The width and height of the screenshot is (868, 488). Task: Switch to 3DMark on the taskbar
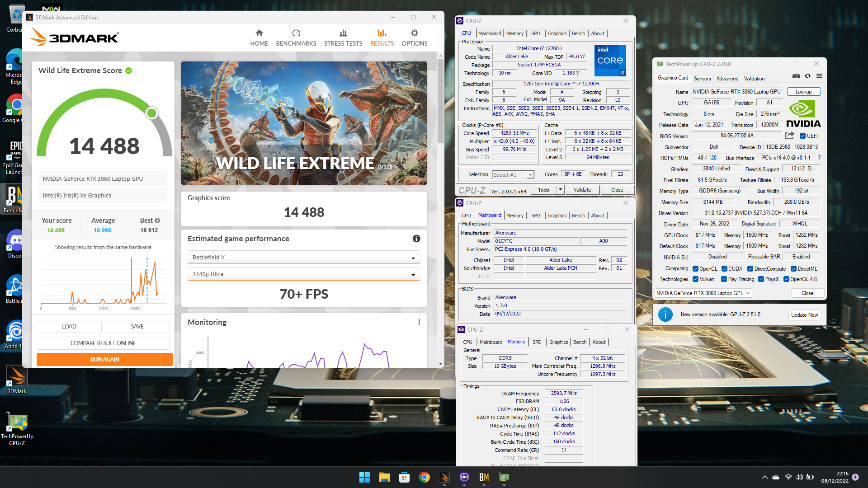[444, 477]
